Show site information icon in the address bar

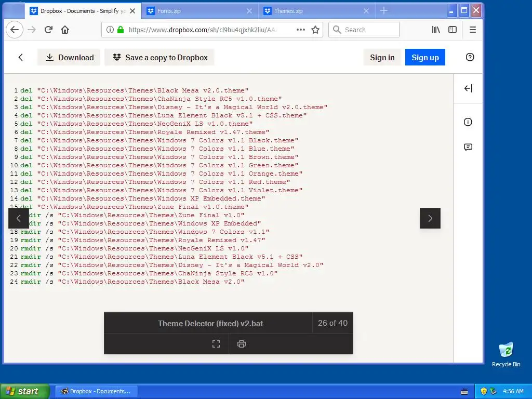pyautogui.click(x=110, y=30)
